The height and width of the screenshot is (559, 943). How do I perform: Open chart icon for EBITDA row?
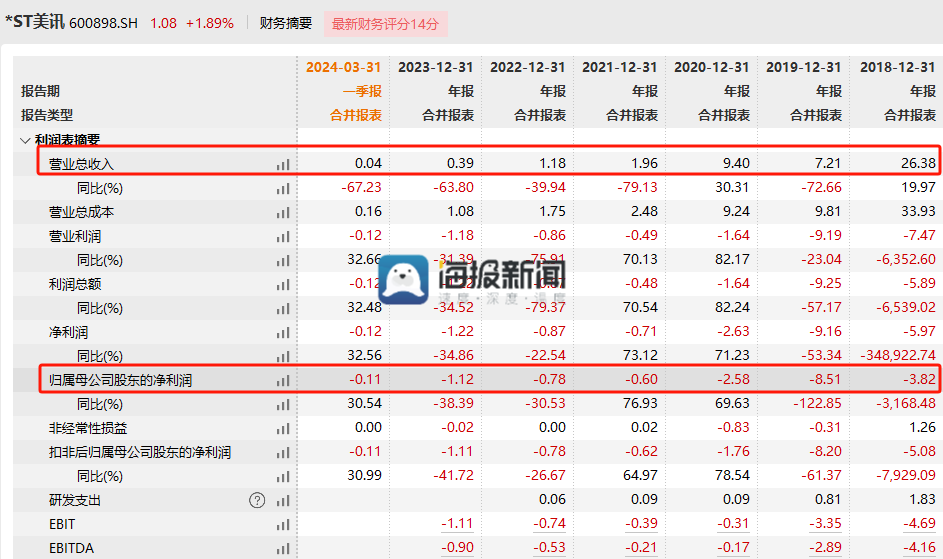[283, 549]
